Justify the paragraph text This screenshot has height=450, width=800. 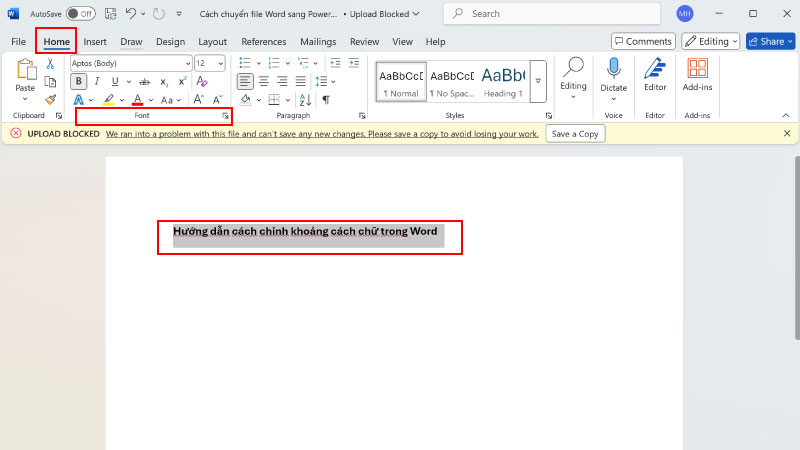coord(301,81)
